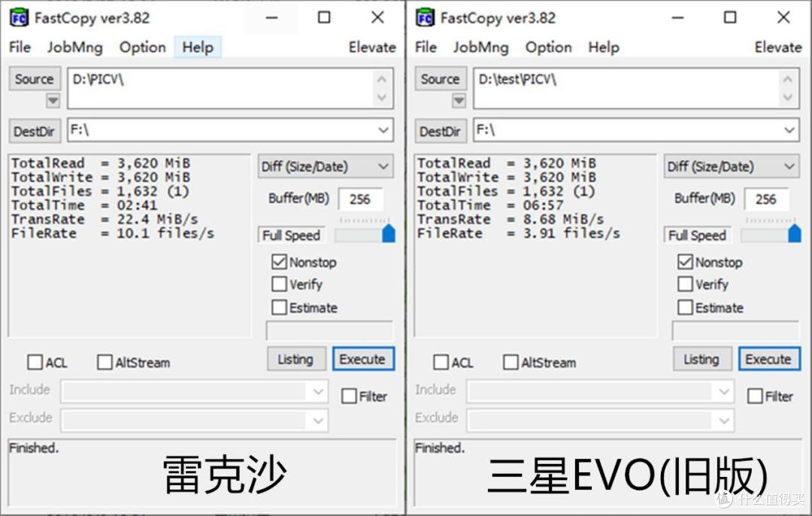This screenshot has width=812, height=516.
Task: Click Elevate in right FastCopy window
Action: point(778,47)
